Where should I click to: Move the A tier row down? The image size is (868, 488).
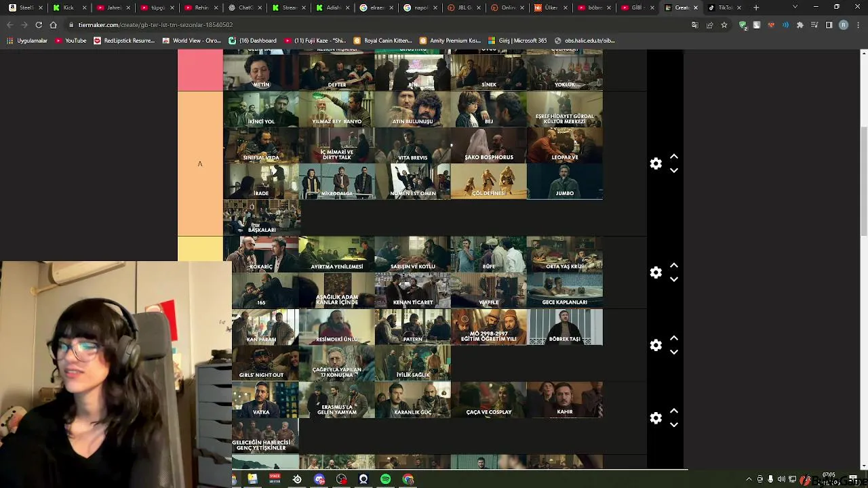(674, 171)
